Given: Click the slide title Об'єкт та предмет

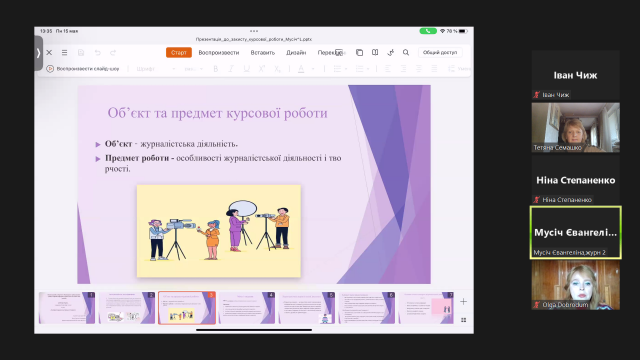Looking at the screenshot, I should 218,113.
